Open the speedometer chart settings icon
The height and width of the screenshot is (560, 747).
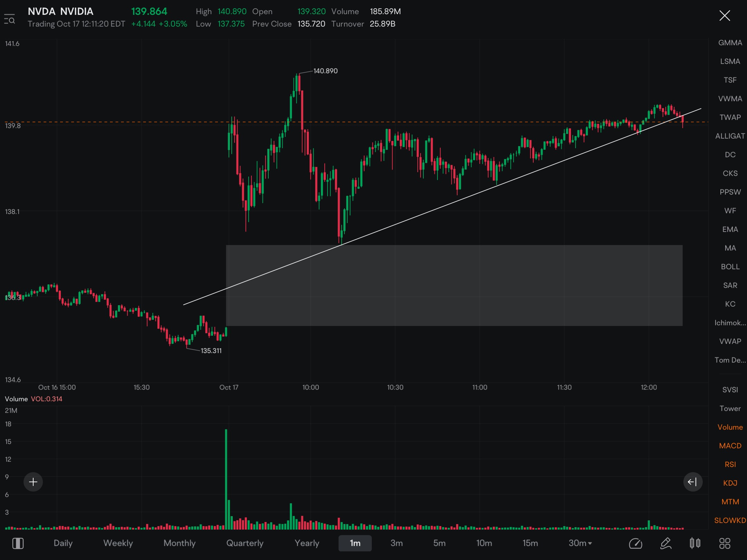coord(635,543)
